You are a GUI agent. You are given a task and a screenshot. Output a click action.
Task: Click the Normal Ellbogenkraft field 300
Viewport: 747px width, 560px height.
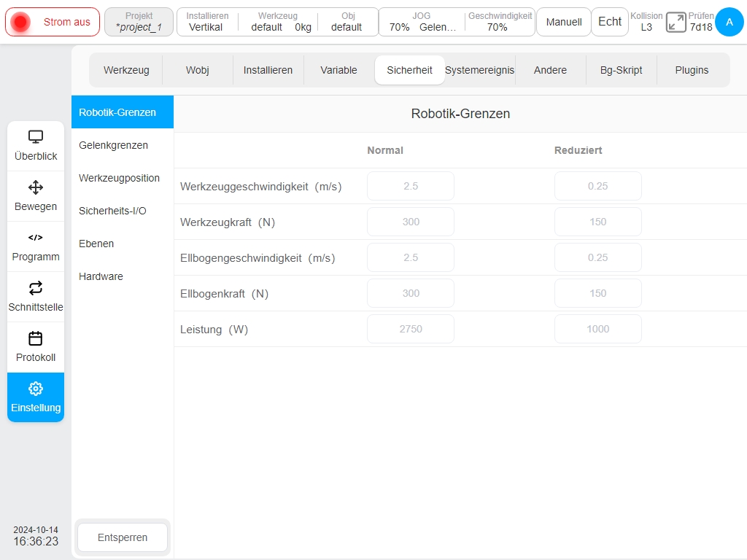(411, 293)
